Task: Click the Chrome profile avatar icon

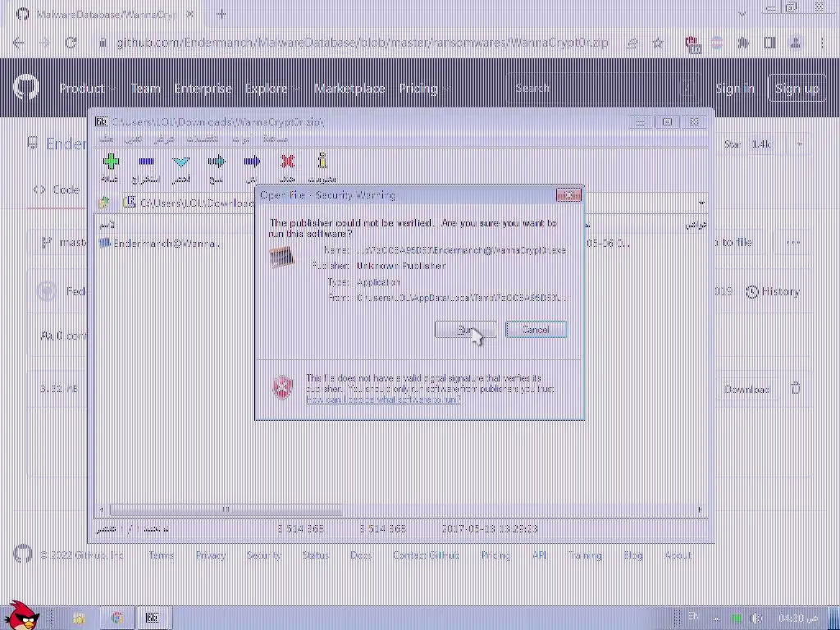Action: (796, 43)
